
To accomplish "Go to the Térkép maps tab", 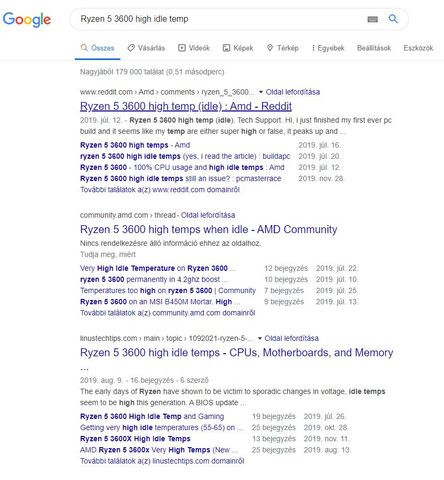I will coord(283,48).
